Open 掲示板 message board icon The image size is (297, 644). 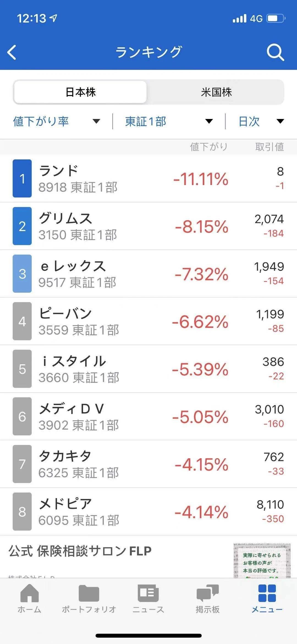pos(208,597)
